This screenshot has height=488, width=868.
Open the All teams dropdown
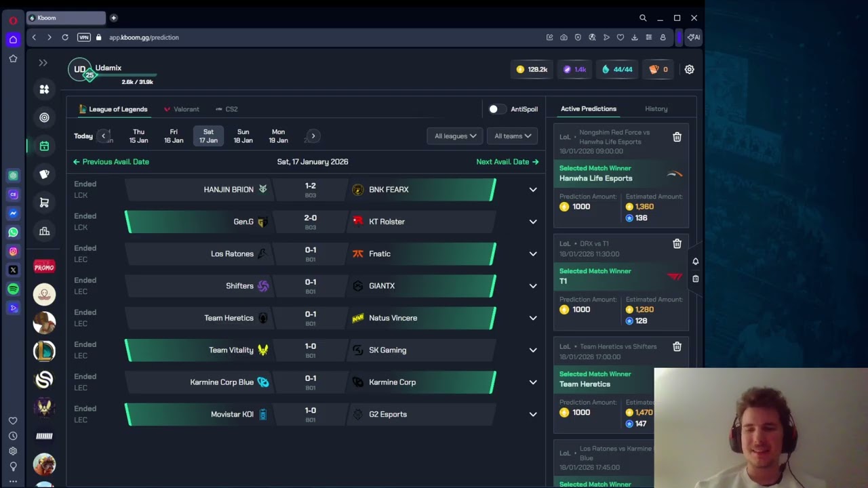pyautogui.click(x=512, y=136)
